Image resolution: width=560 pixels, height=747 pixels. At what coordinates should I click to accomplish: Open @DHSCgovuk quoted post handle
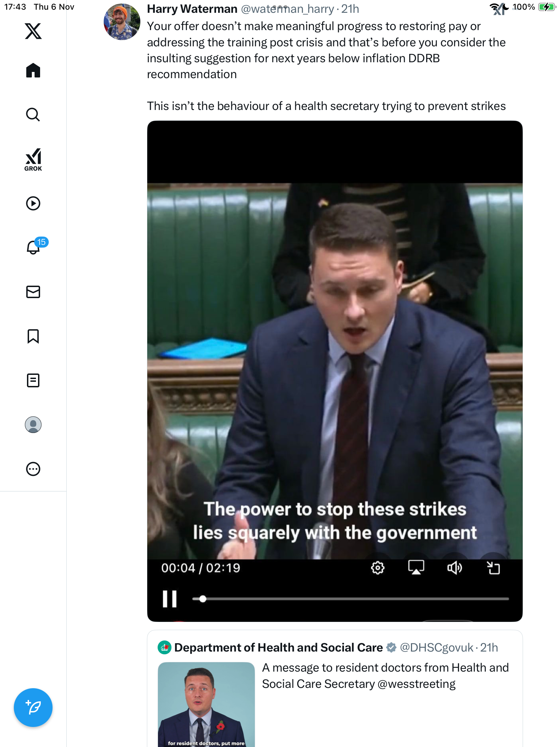tap(437, 647)
